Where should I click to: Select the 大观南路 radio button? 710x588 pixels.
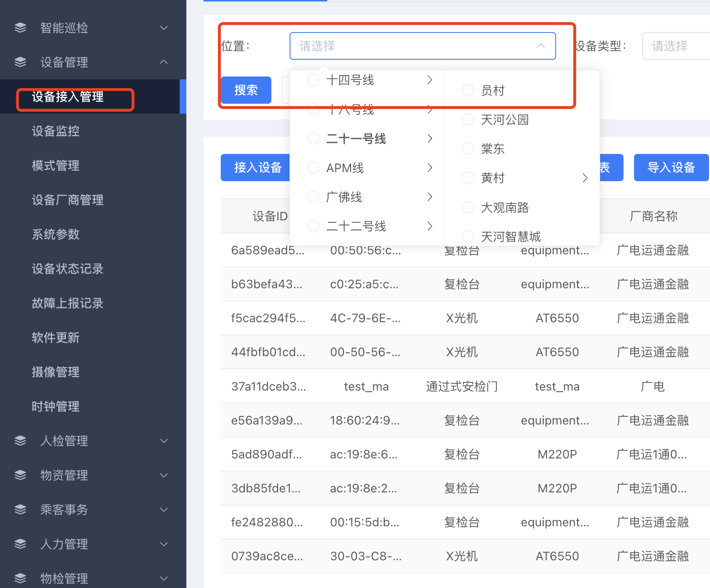(x=468, y=207)
